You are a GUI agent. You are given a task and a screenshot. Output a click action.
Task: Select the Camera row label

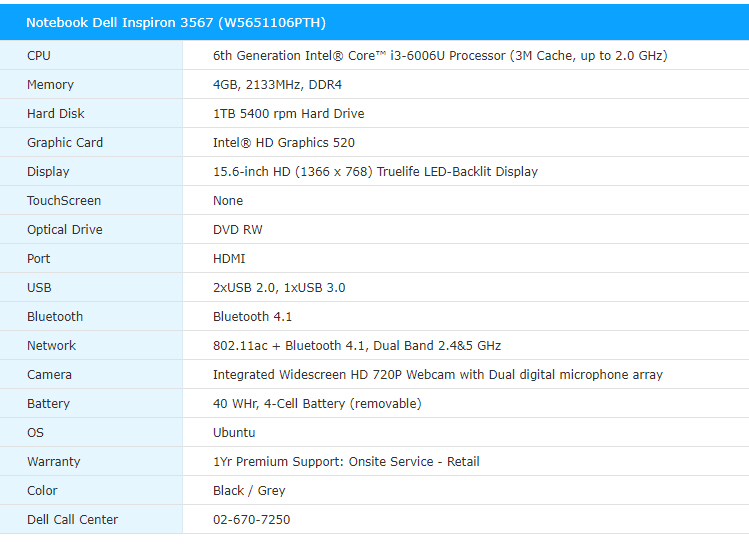[49, 375]
